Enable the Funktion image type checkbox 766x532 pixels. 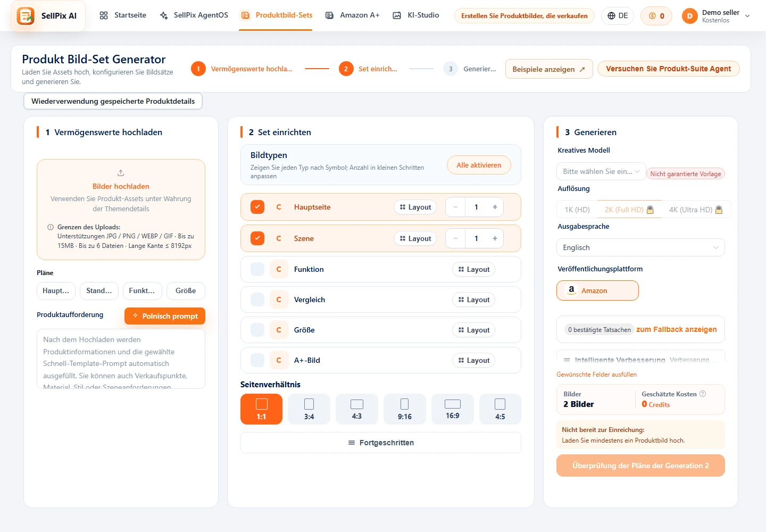click(257, 269)
